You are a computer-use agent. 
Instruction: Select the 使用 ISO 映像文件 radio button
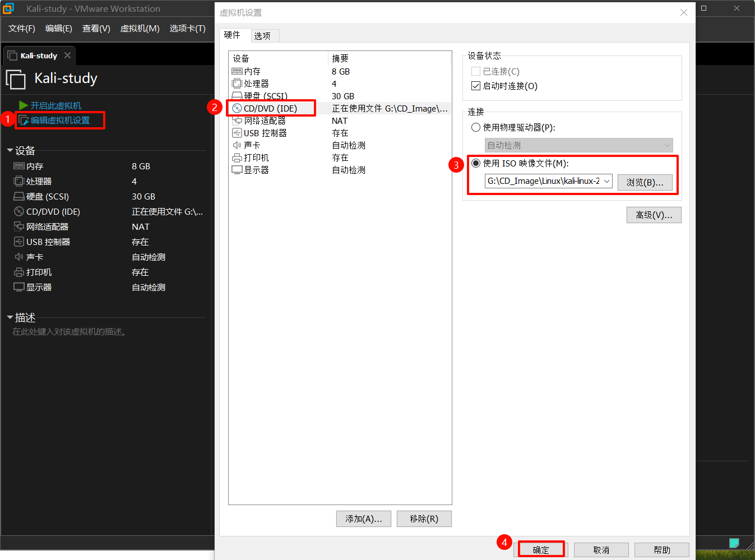coord(475,163)
